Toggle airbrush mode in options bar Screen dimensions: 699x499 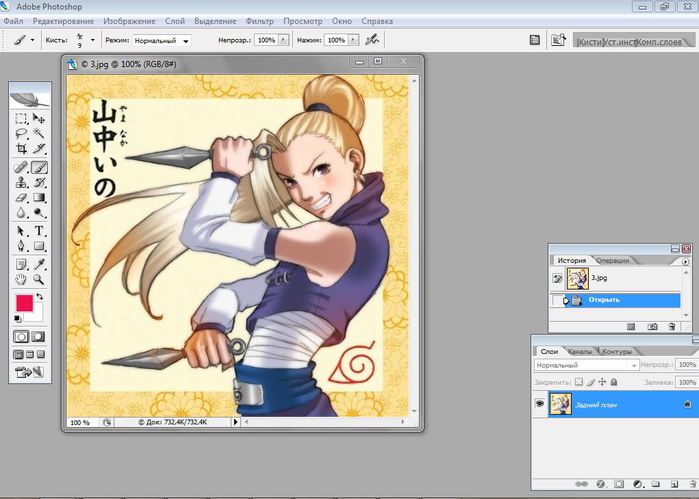point(372,40)
